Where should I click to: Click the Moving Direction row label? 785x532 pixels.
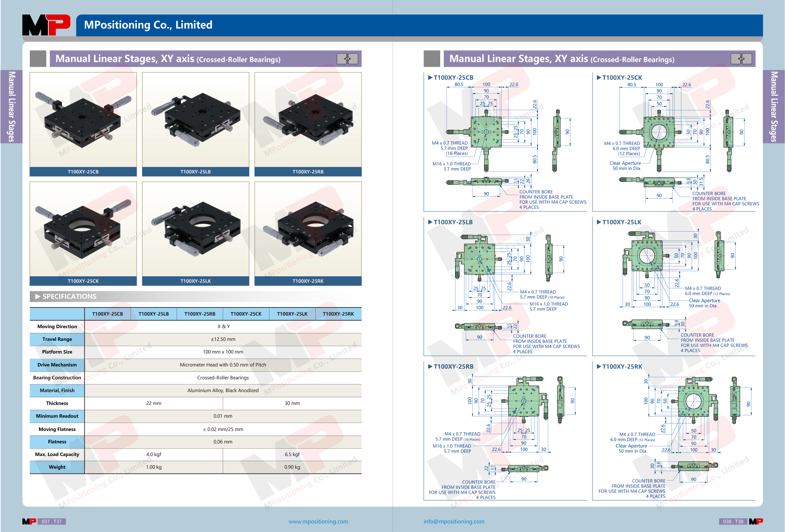(57, 326)
